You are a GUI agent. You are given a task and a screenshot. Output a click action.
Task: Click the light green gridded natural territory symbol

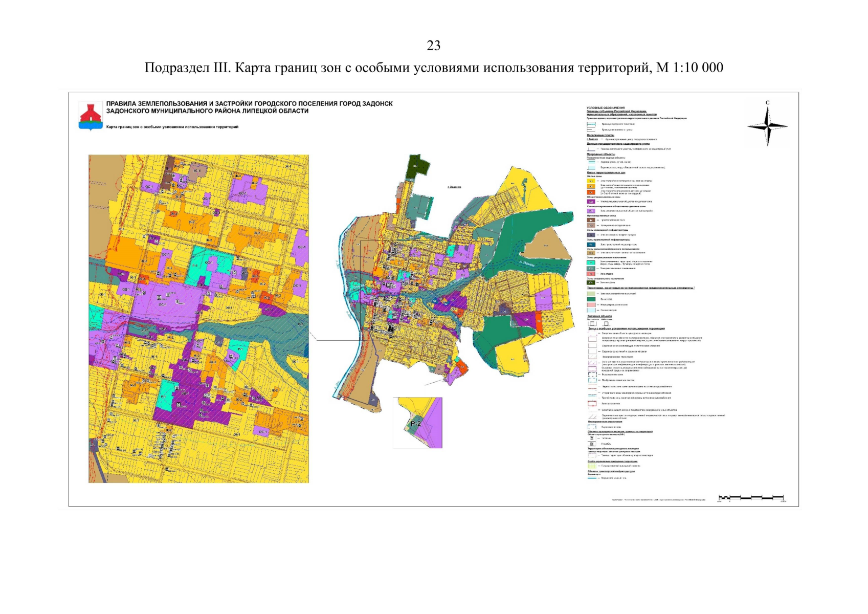592,466
